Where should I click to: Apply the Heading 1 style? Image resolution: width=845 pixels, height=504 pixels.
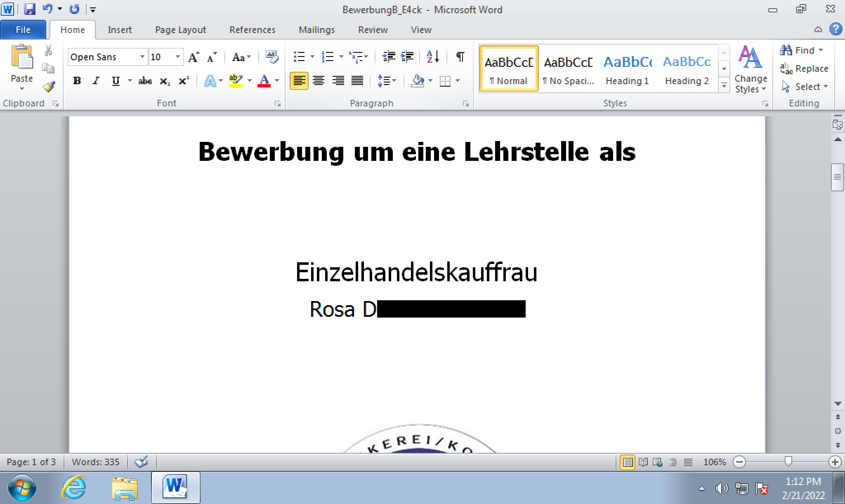coord(627,68)
